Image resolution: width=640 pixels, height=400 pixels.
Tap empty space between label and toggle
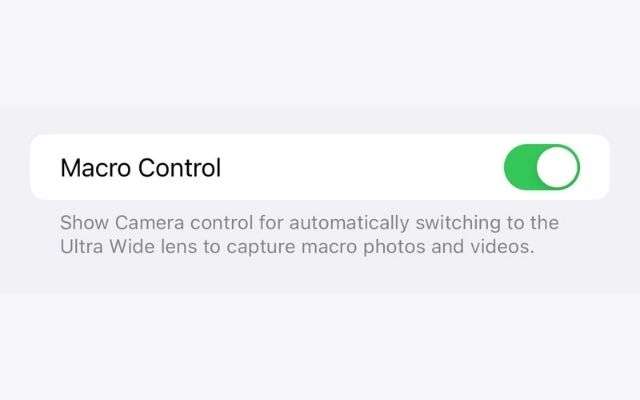(x=362, y=167)
